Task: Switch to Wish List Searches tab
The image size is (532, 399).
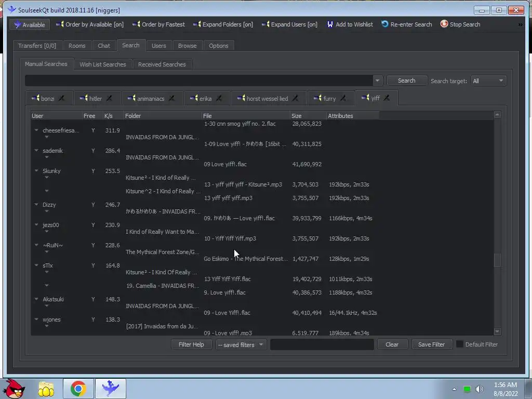Action: tap(103, 64)
